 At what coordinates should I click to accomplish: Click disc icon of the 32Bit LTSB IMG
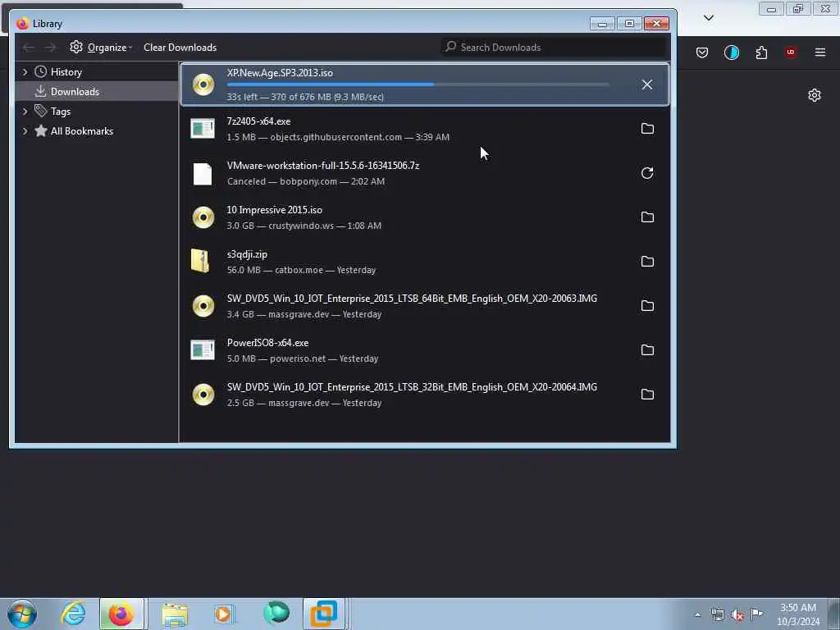[x=203, y=395]
